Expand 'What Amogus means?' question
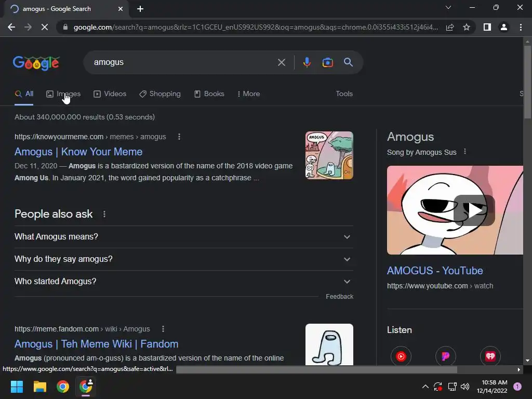 183,237
